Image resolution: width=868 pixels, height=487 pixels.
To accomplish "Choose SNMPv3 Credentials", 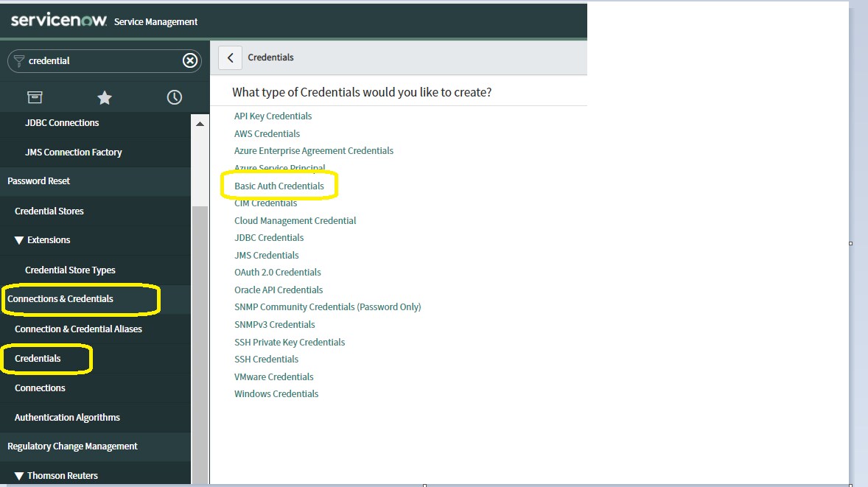I will click(x=275, y=324).
